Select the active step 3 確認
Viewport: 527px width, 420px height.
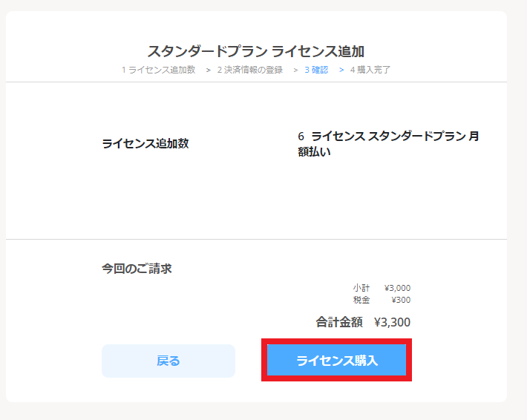316,70
